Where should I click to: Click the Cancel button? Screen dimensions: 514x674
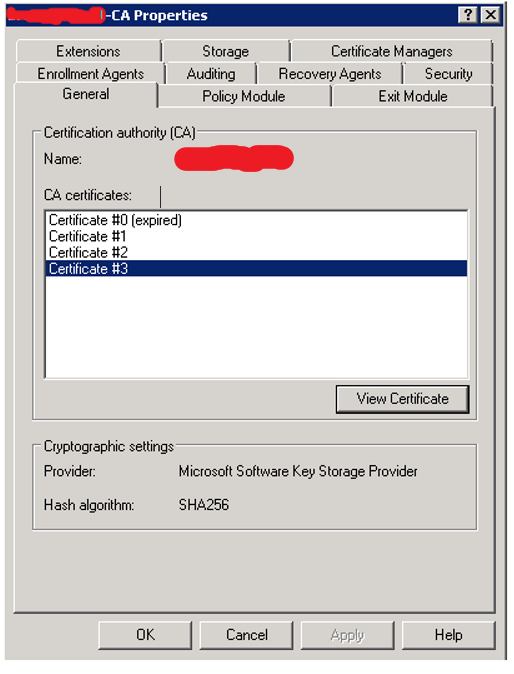pos(247,635)
